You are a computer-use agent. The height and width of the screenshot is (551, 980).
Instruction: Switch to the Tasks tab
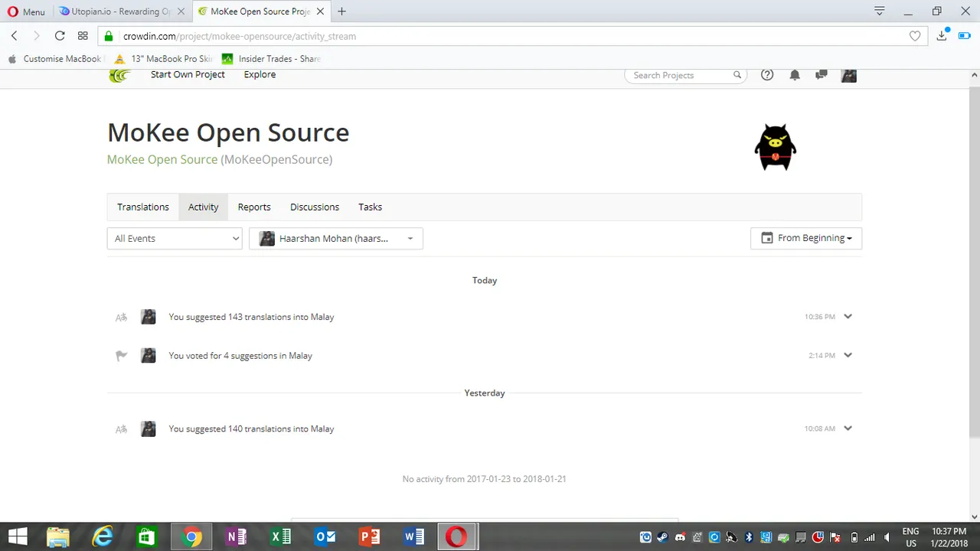coord(370,207)
